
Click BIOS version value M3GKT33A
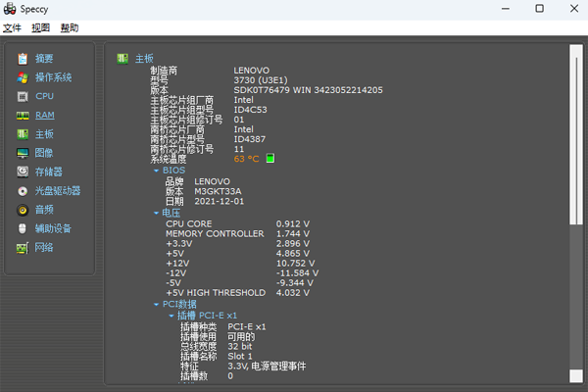pyautogui.click(x=218, y=191)
